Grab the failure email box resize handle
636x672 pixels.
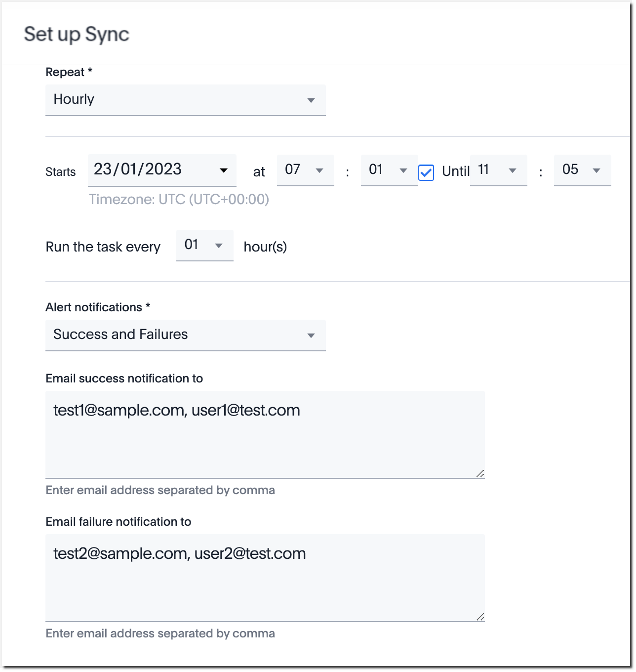point(480,617)
